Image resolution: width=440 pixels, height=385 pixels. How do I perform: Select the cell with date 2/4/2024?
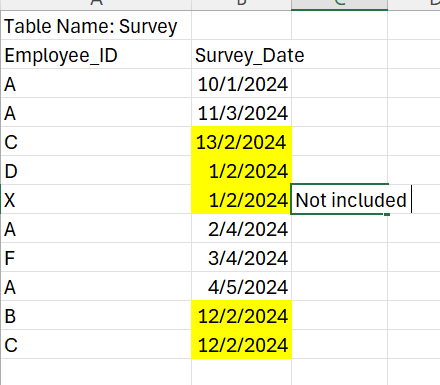click(x=242, y=228)
